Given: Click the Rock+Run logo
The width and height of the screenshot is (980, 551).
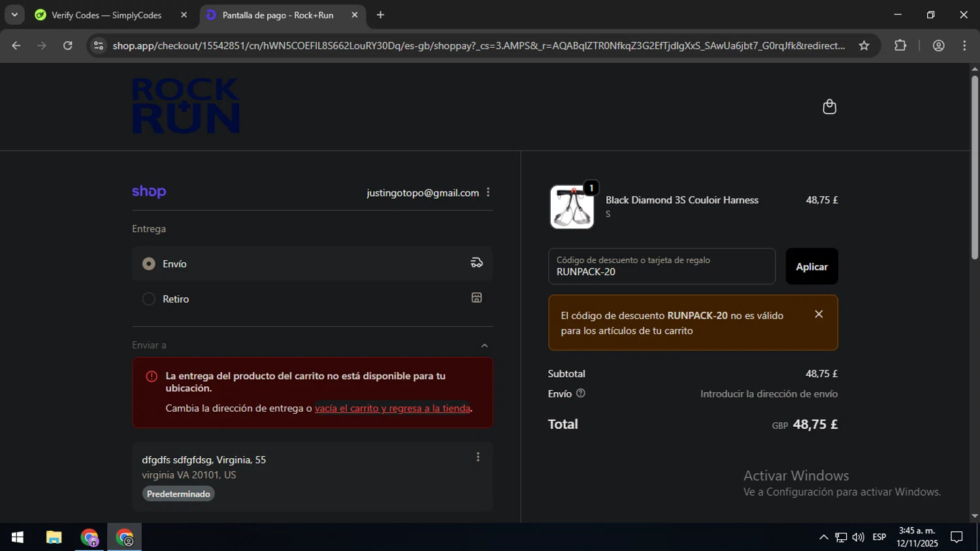Looking at the screenshot, I should pos(186,106).
